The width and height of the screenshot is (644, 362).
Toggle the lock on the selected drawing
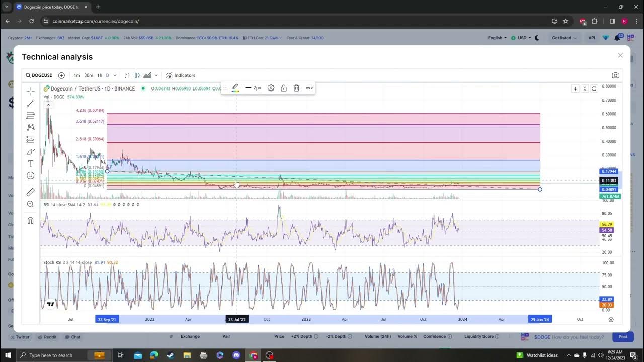click(284, 88)
